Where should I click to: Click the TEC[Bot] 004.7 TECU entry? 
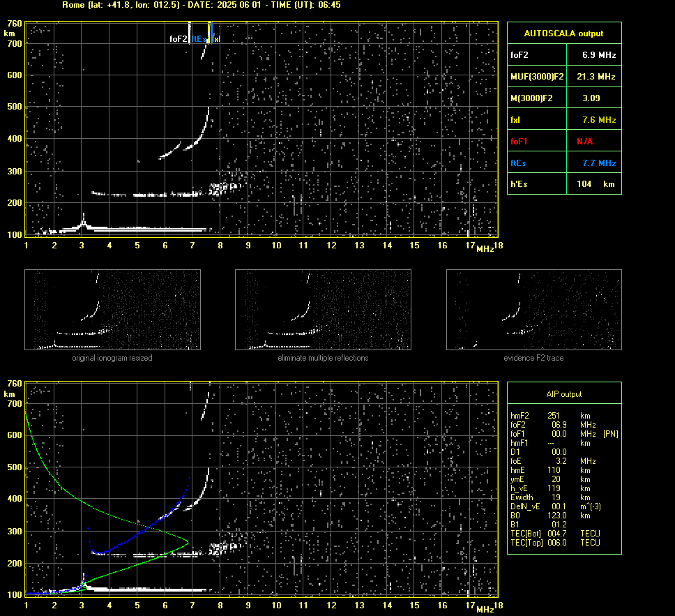[555, 533]
